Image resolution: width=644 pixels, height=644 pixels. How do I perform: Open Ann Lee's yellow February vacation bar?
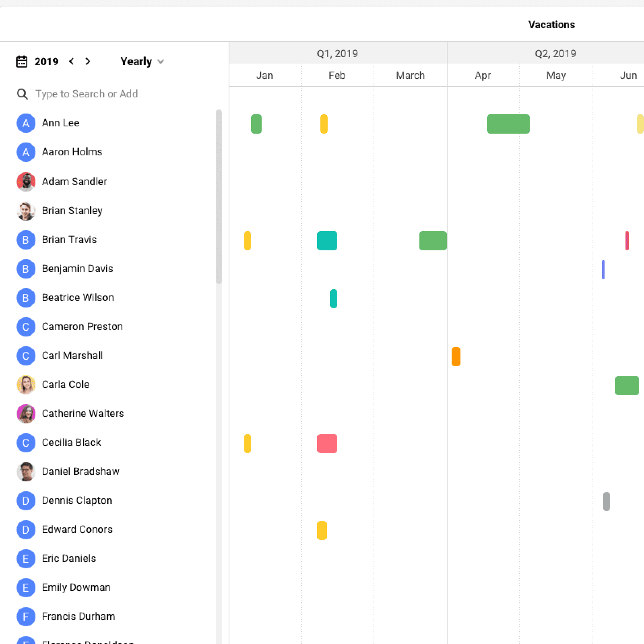324,124
